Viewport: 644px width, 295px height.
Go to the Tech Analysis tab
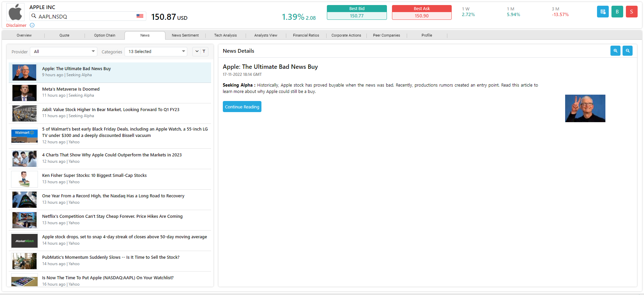[x=226, y=35]
